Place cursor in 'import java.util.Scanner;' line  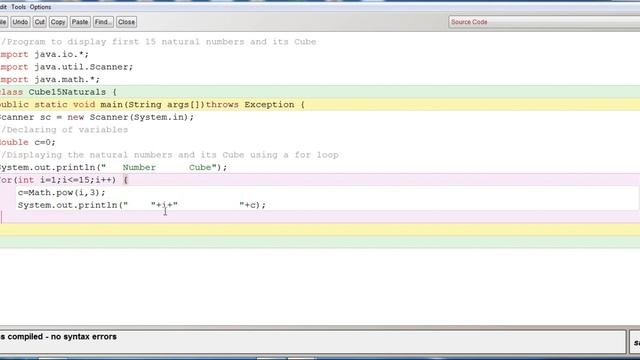66,67
